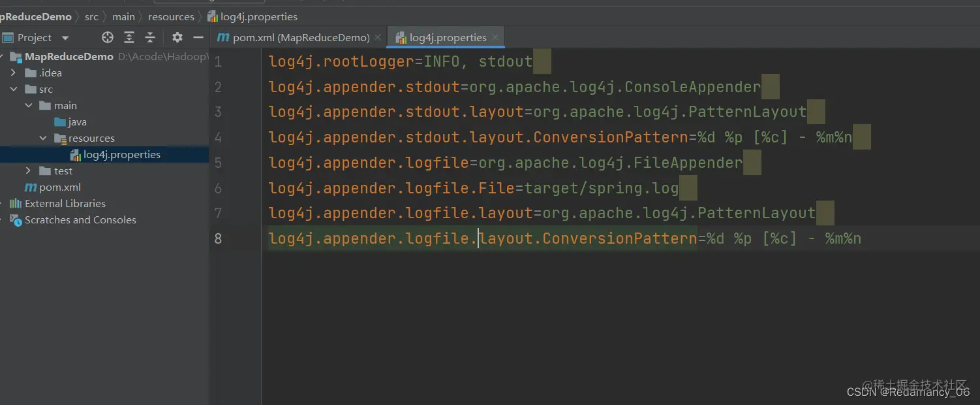Click org.apache.log4j.FileAppender value text
Image resolution: width=980 pixels, height=405 pixels.
coord(611,163)
